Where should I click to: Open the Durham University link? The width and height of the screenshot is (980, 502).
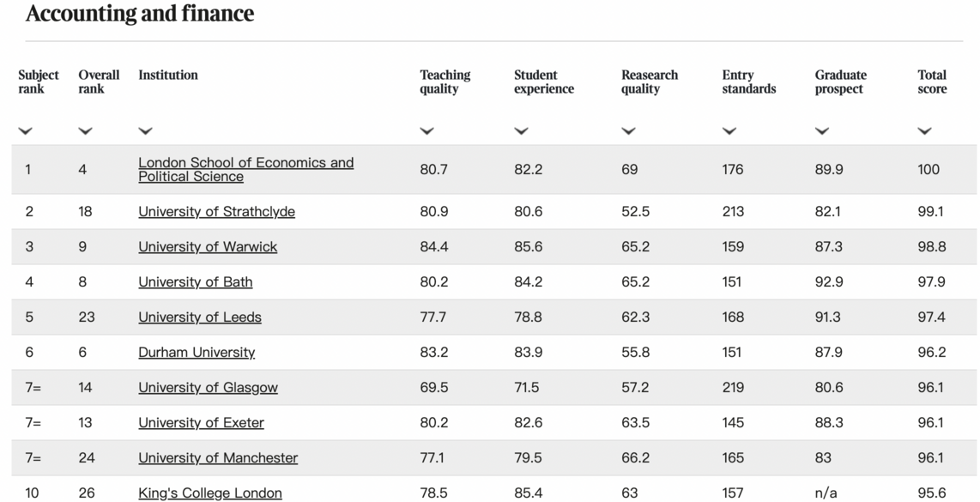coord(197,353)
